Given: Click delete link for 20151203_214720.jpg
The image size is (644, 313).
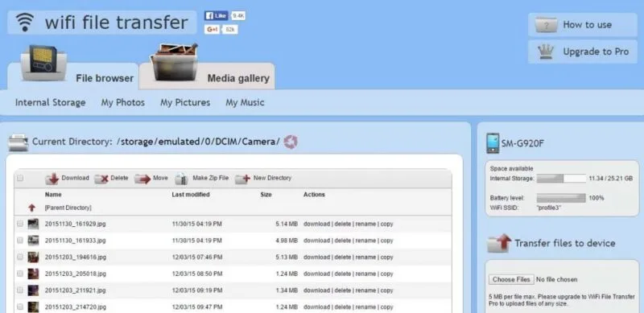Looking at the screenshot, I should [x=343, y=307].
